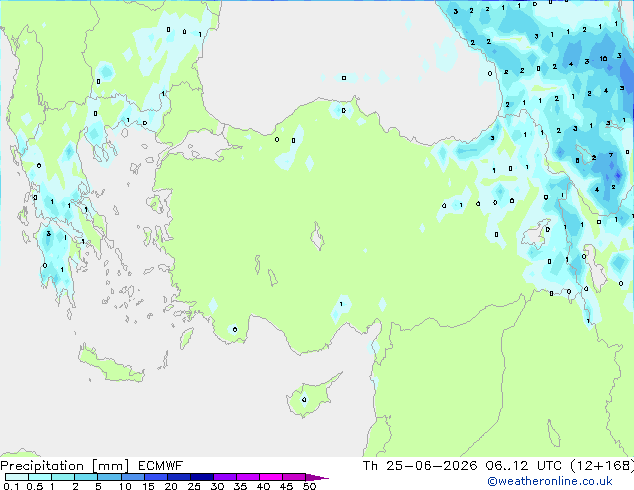Click the "0.1" legend scale label
634x490 pixels.
click(x=11, y=486)
